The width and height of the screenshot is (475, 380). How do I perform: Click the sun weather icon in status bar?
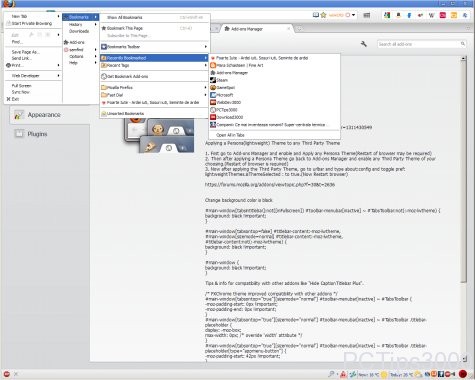(x=384, y=375)
